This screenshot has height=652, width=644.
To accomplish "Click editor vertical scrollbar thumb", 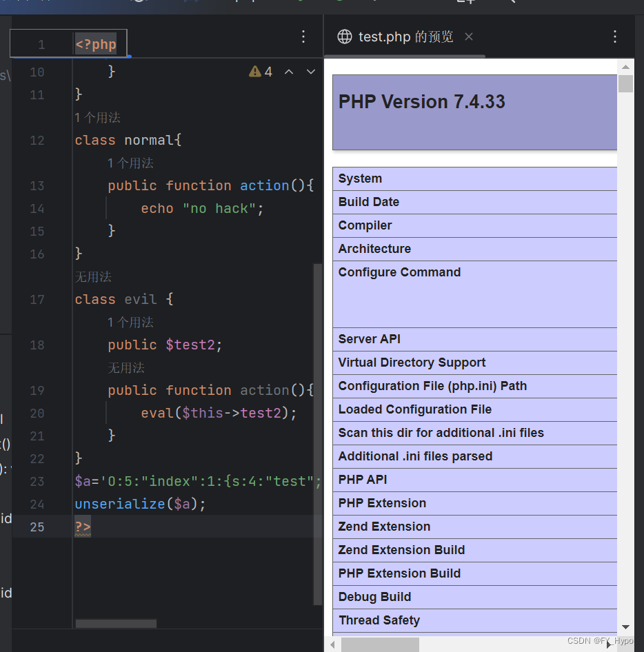I will [x=318, y=434].
